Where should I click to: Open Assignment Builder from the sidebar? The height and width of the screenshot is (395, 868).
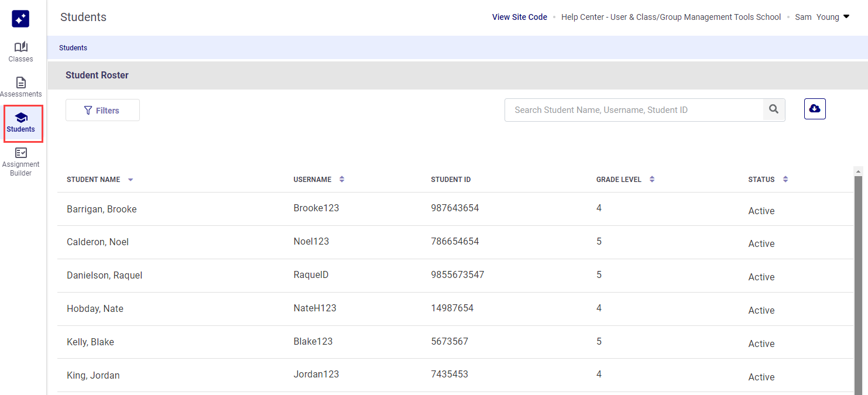[20, 162]
